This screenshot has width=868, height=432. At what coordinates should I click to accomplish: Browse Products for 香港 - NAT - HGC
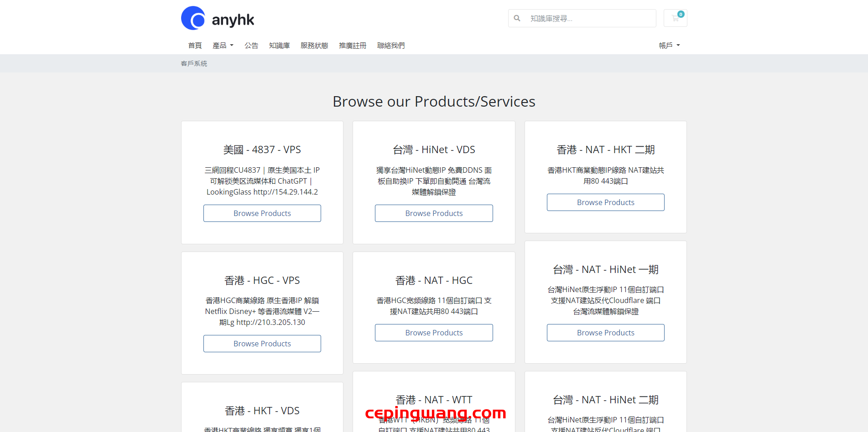pyautogui.click(x=434, y=333)
